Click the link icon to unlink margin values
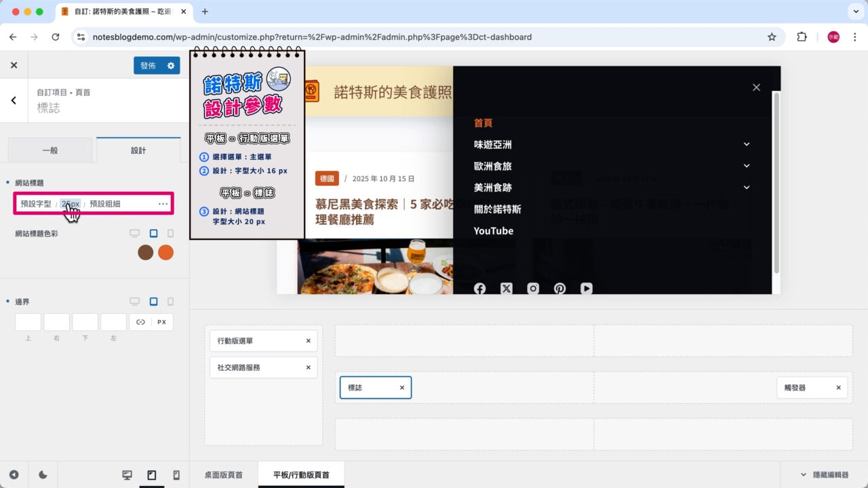Viewport: 868px width, 488px height. (140, 322)
